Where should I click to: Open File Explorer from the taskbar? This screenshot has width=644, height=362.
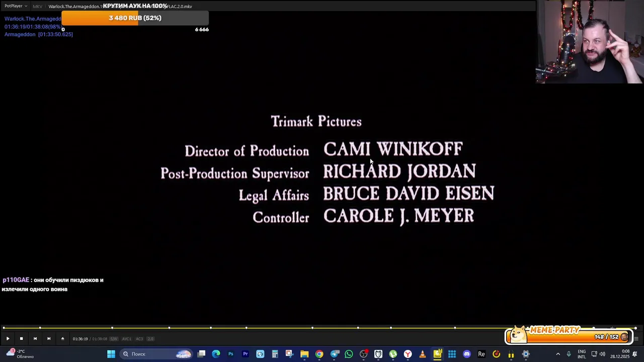304,354
